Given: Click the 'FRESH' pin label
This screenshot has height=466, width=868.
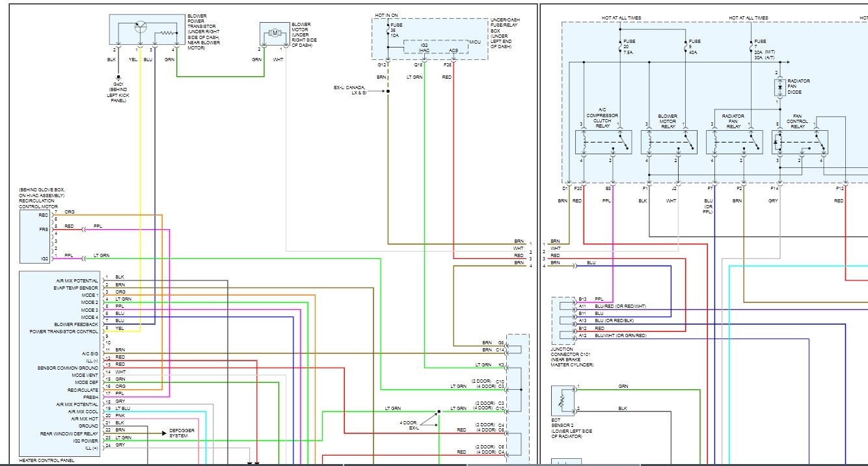Looking at the screenshot, I should click(x=91, y=397).
